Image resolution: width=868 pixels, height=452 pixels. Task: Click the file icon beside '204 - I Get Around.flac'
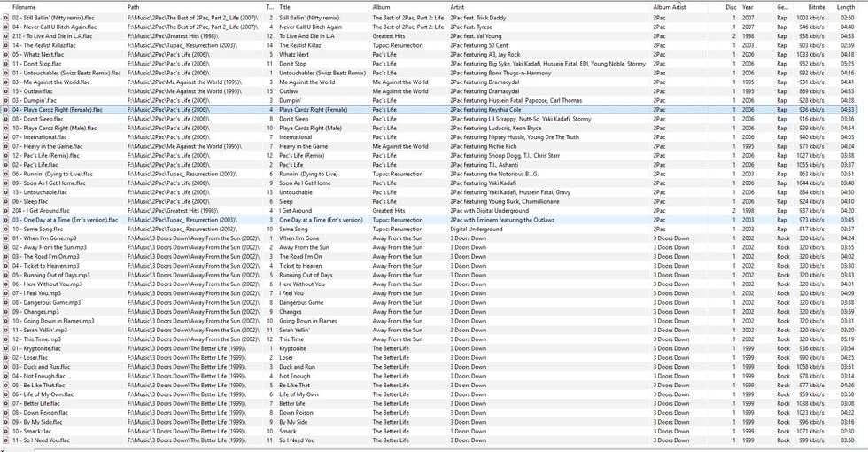tap(6, 211)
